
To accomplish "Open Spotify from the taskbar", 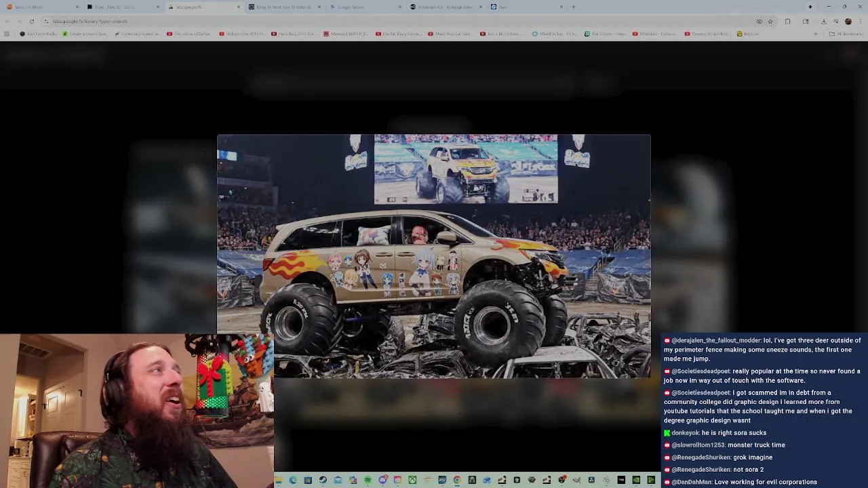I will [x=368, y=480].
